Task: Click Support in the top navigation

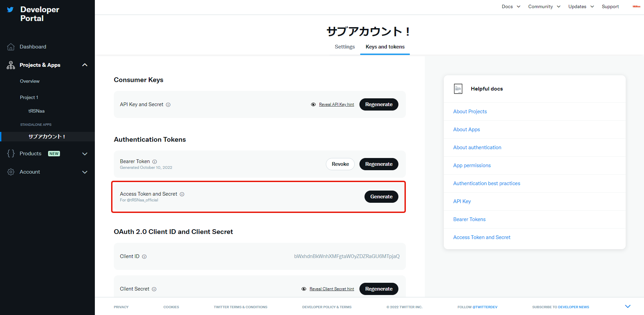Action: [x=610, y=6]
